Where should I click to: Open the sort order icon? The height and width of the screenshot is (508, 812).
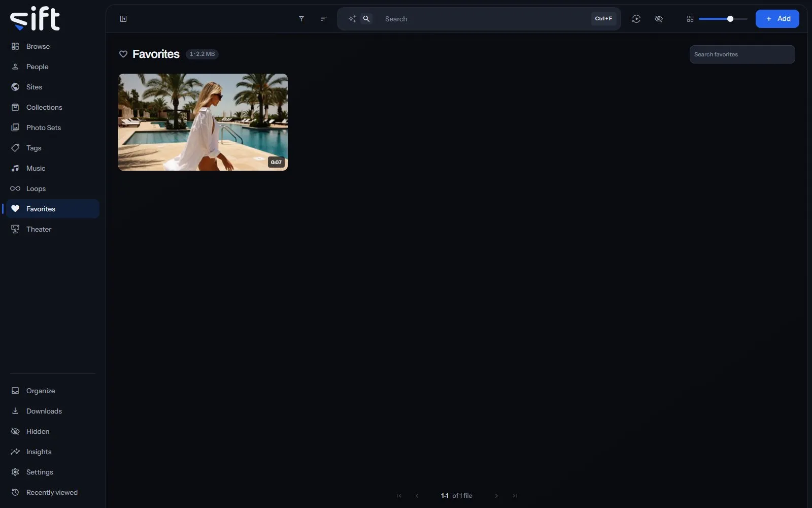pos(324,19)
